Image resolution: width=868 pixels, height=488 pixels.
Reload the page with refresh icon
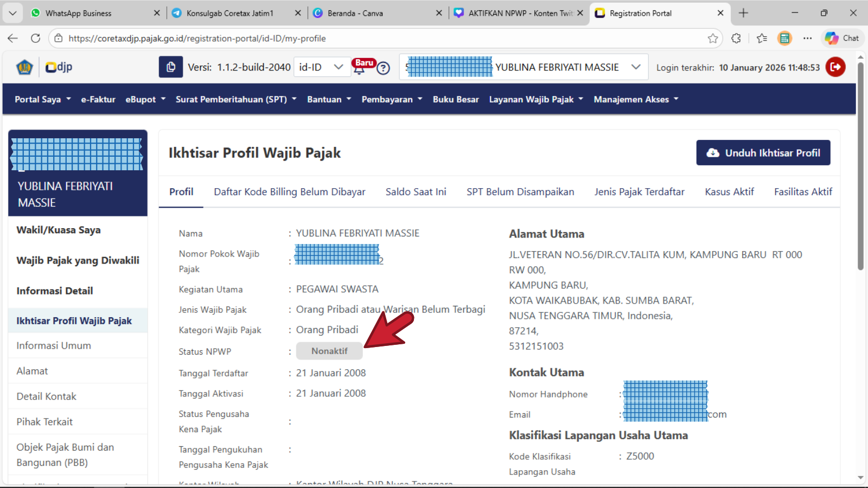(x=36, y=38)
